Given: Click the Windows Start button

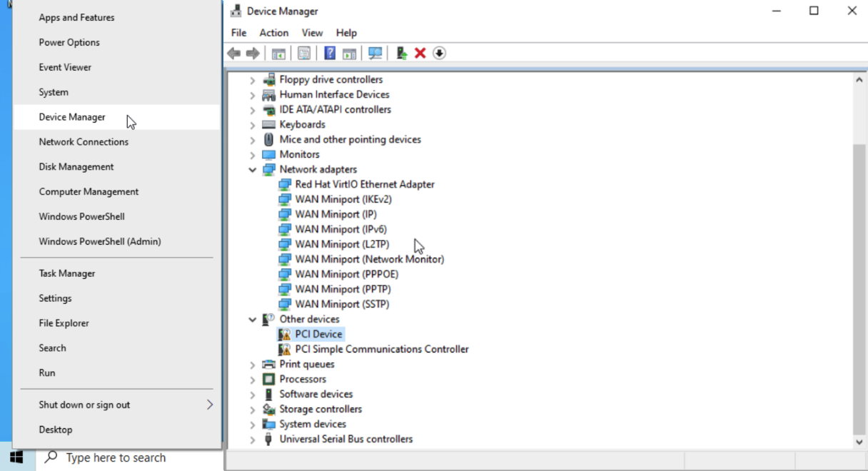Looking at the screenshot, I should [x=16, y=457].
